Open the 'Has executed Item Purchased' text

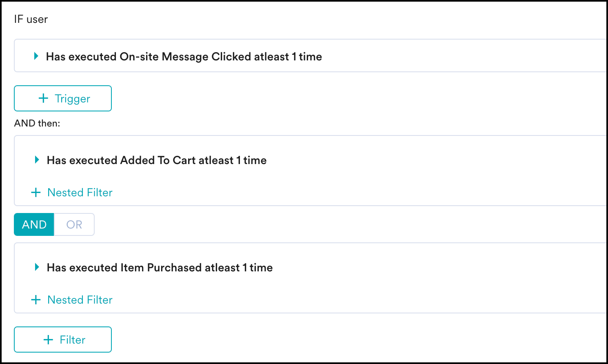[x=160, y=268]
